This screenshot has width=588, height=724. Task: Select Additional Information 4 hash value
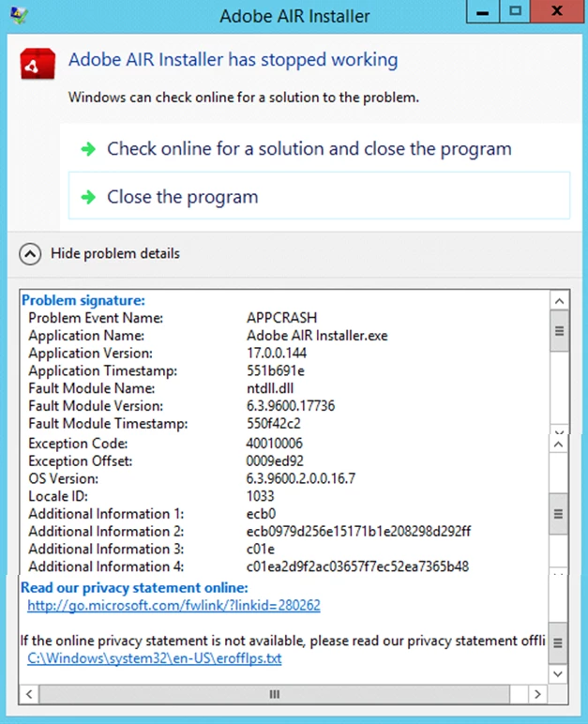(357, 566)
